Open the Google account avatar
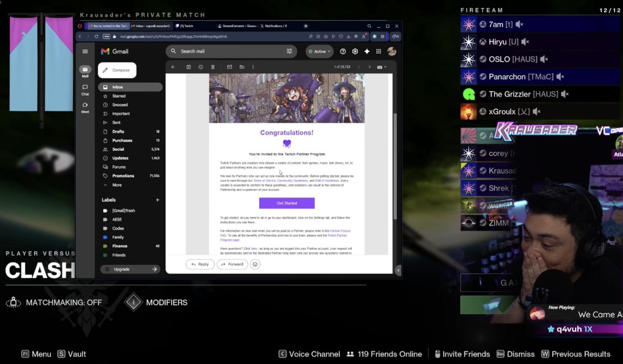The height and width of the screenshot is (364, 623). (392, 51)
